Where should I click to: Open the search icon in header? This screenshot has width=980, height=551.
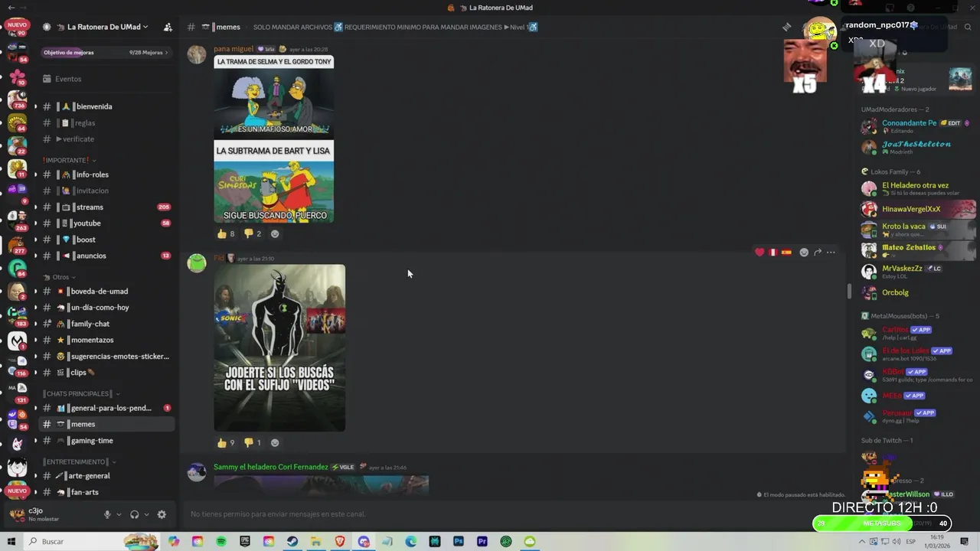coord(968,27)
